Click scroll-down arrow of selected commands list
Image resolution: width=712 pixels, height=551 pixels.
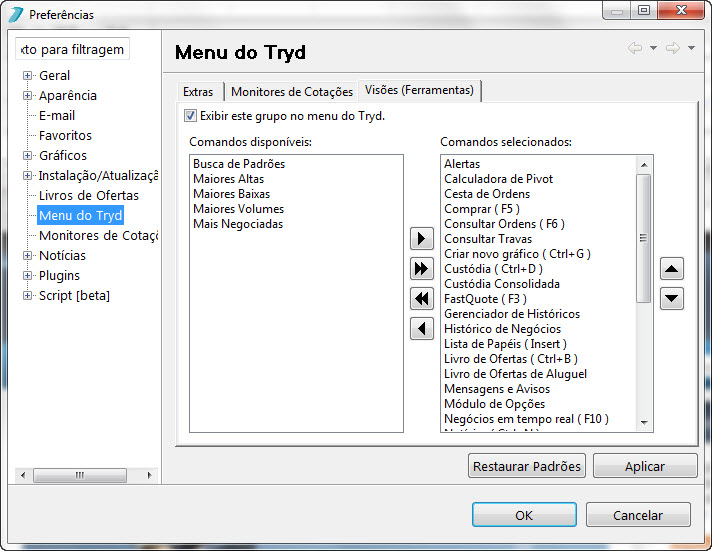(x=643, y=422)
